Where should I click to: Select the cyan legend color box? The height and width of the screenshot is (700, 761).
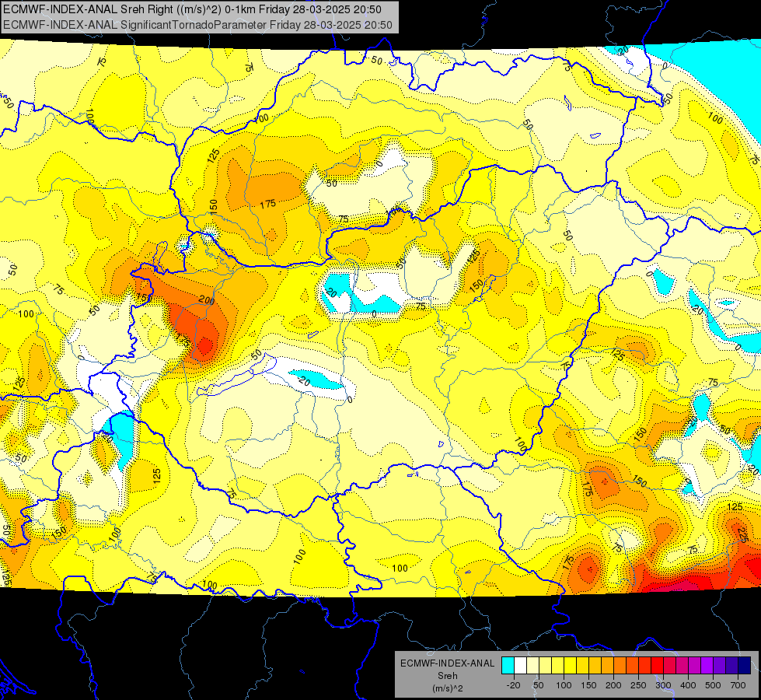(x=508, y=666)
